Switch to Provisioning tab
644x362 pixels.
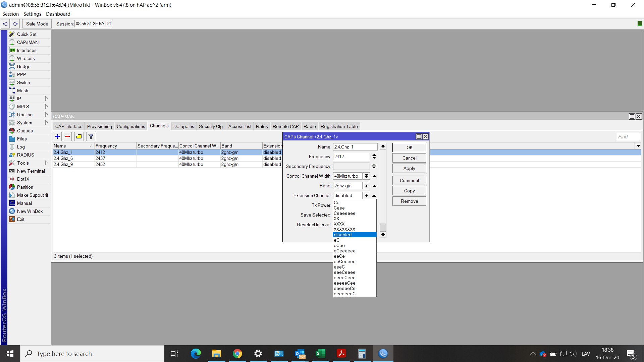click(99, 126)
